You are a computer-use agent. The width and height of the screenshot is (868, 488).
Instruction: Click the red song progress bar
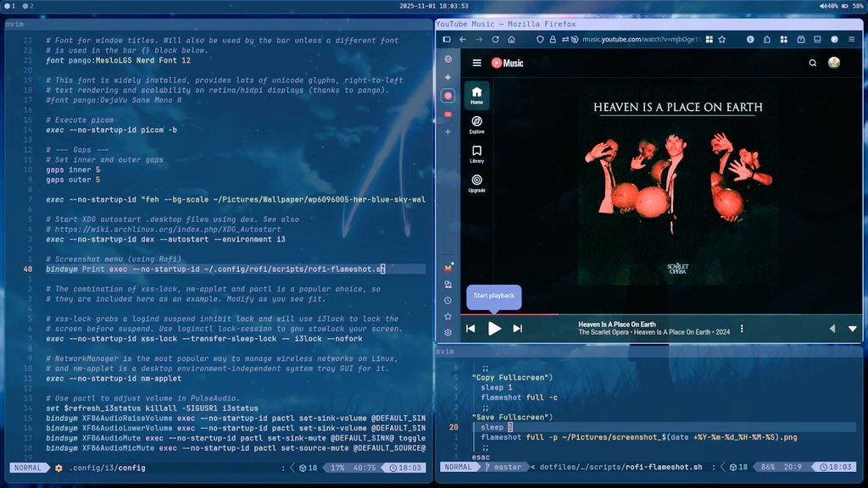pos(509,314)
